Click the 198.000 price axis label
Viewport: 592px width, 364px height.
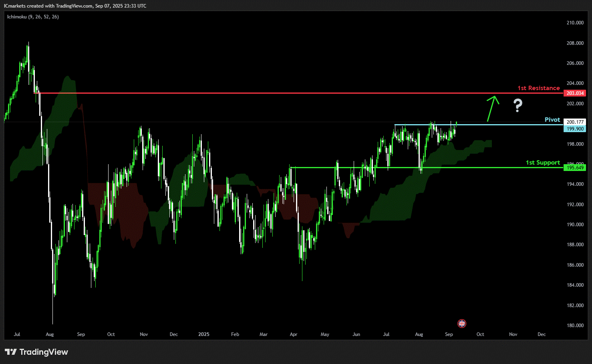click(x=575, y=144)
